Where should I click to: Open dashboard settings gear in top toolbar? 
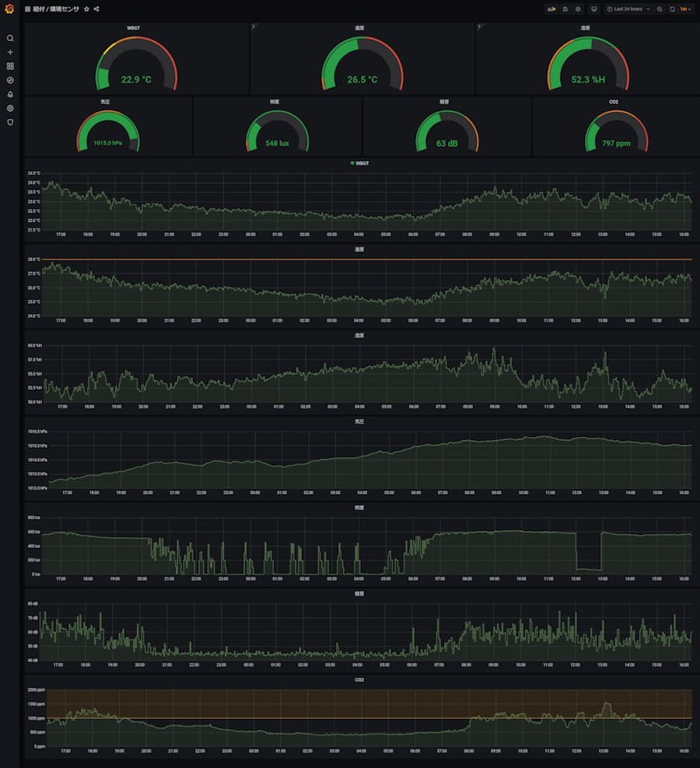578,9
